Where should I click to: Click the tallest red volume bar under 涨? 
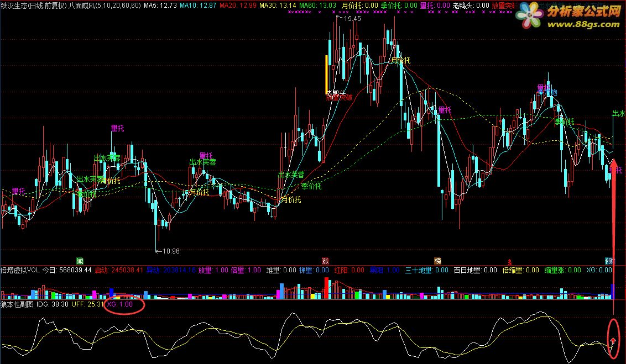[326, 288]
